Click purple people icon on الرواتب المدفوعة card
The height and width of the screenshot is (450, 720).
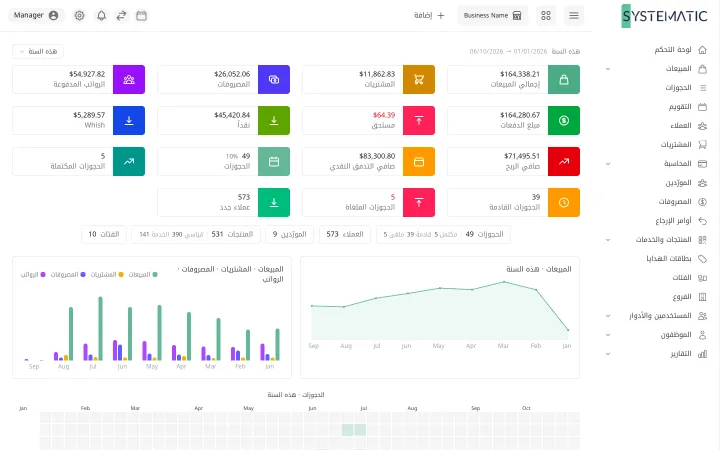pos(129,79)
